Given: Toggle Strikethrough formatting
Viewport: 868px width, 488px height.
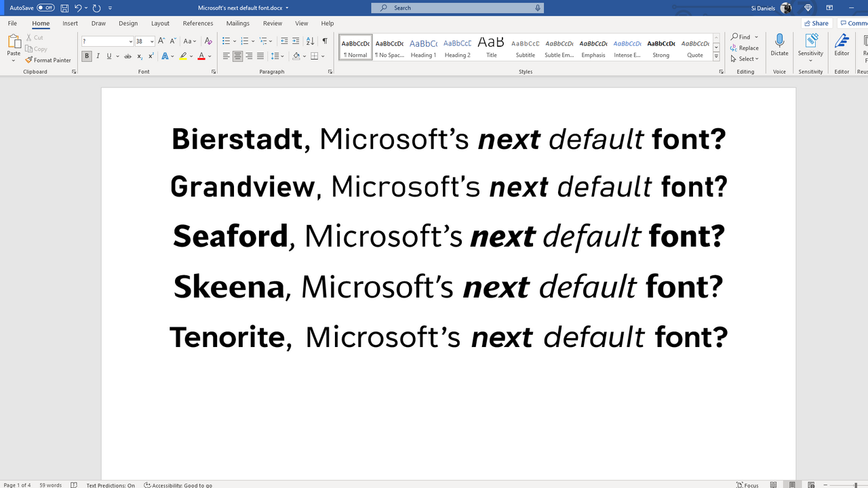Looking at the screenshot, I should pos(127,56).
